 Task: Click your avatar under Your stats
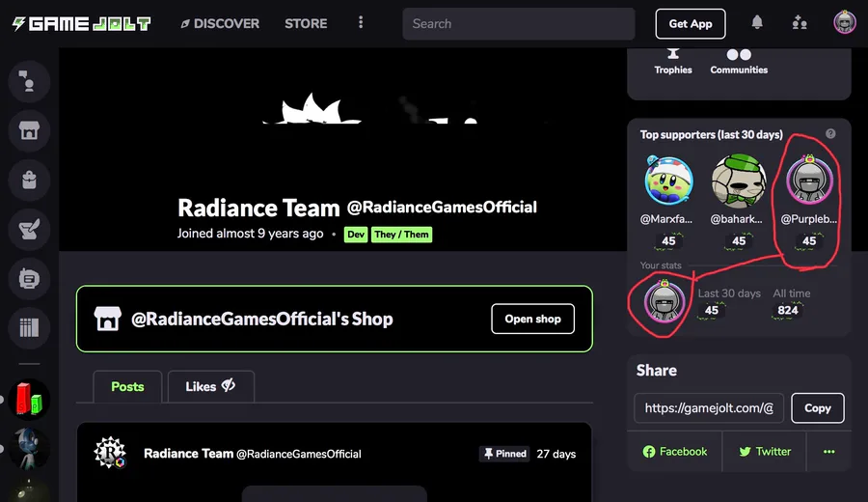(x=665, y=301)
